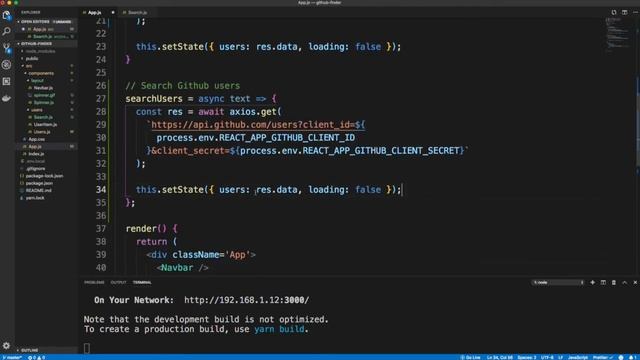
Task: Open yarn.lock in the explorer
Action: point(35,198)
